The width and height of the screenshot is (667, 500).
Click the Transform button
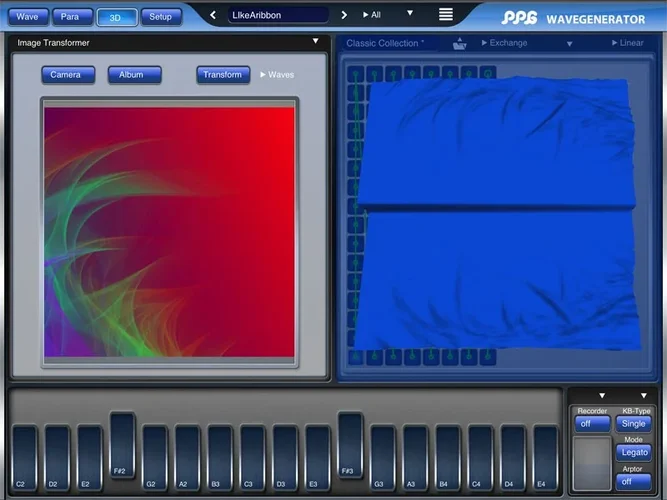pyautogui.click(x=223, y=75)
